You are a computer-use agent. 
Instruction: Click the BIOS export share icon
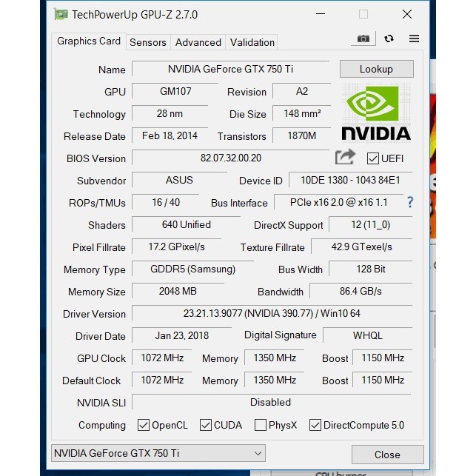(345, 157)
